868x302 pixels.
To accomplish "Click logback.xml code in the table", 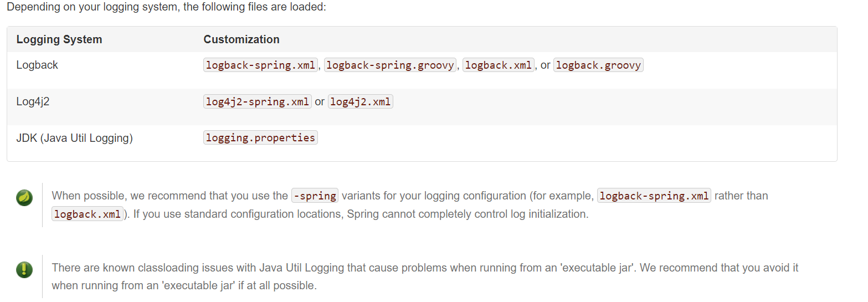I will click(499, 65).
